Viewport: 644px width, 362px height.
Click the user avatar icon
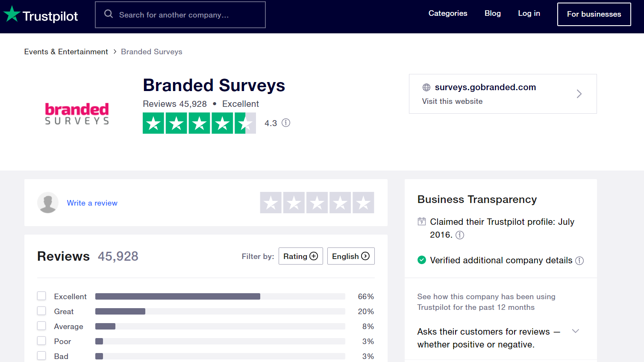pyautogui.click(x=48, y=203)
